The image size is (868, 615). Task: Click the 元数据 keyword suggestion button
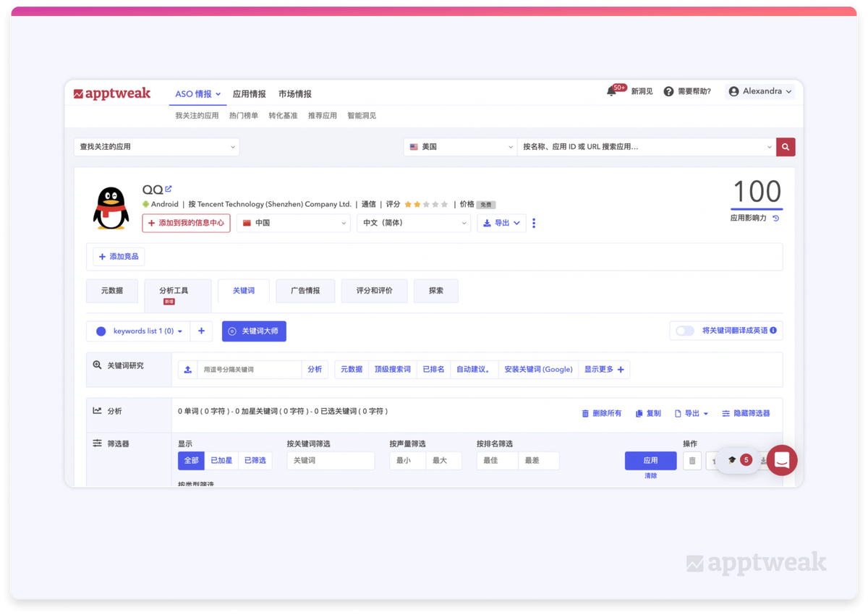(x=352, y=369)
